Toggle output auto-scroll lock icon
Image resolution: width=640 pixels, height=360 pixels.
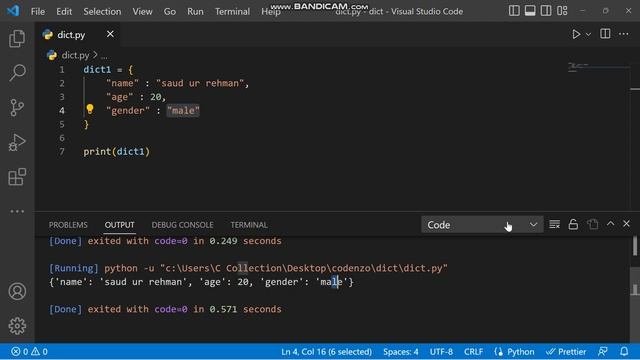point(573,224)
